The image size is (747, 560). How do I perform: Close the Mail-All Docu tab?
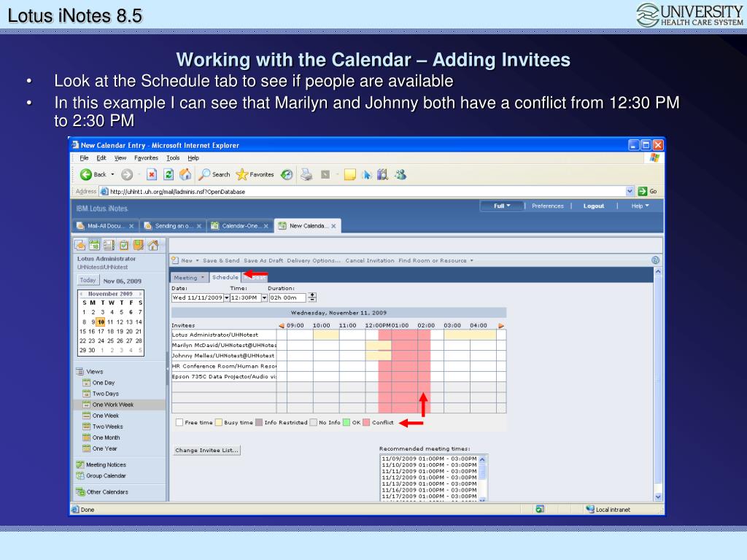[131, 226]
